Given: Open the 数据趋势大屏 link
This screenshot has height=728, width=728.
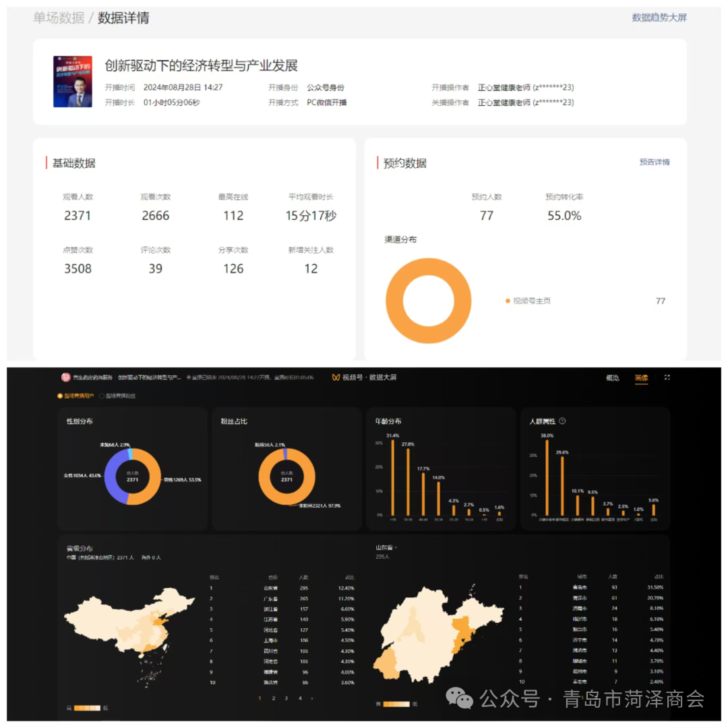Looking at the screenshot, I should pos(659,18).
